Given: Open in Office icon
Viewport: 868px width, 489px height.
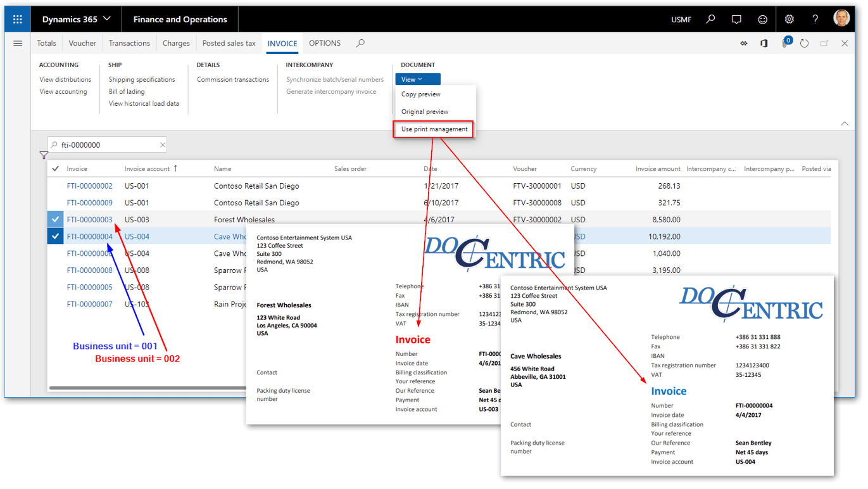Looking at the screenshot, I should (764, 43).
